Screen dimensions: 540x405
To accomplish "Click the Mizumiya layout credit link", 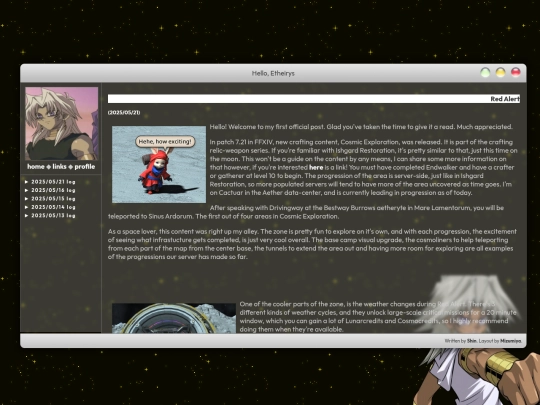I will click(510, 341).
